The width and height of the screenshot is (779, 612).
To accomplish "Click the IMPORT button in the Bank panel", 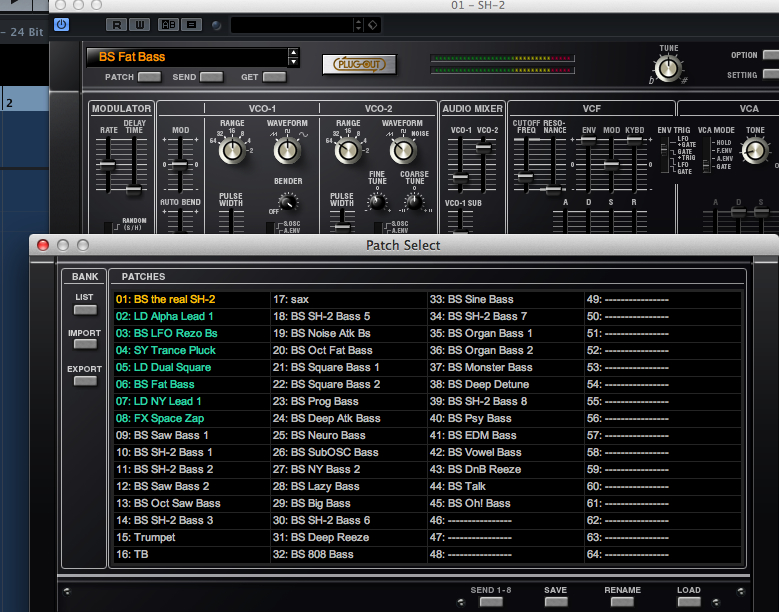I will 85,344.
